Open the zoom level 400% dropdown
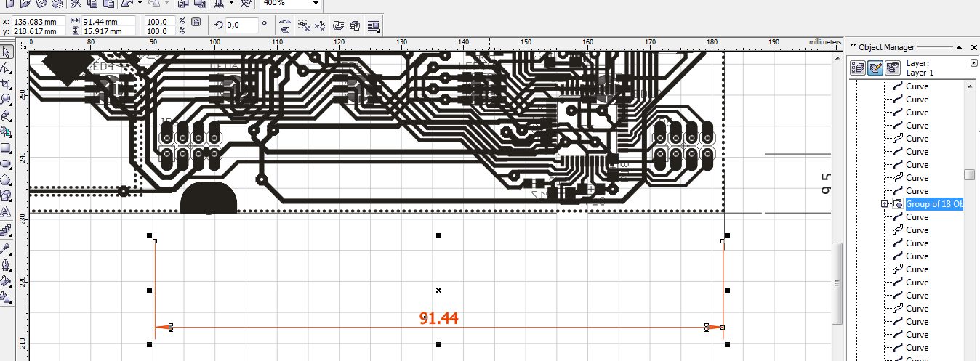 pos(314,4)
